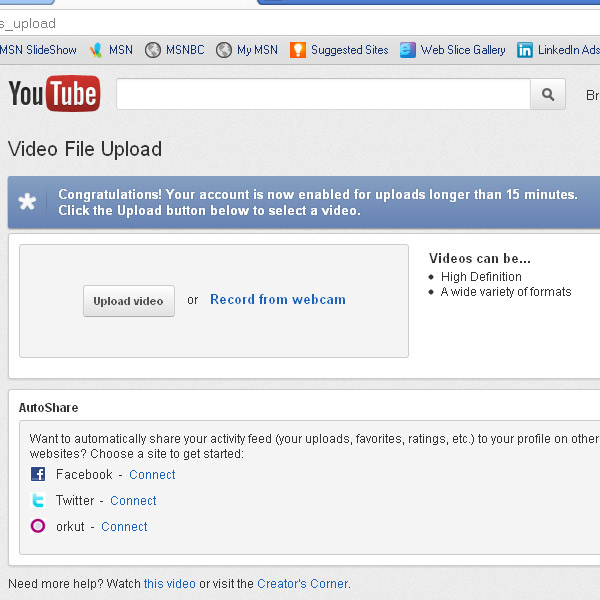Open the MSN bookmark label
600x600 pixels.
point(121,50)
